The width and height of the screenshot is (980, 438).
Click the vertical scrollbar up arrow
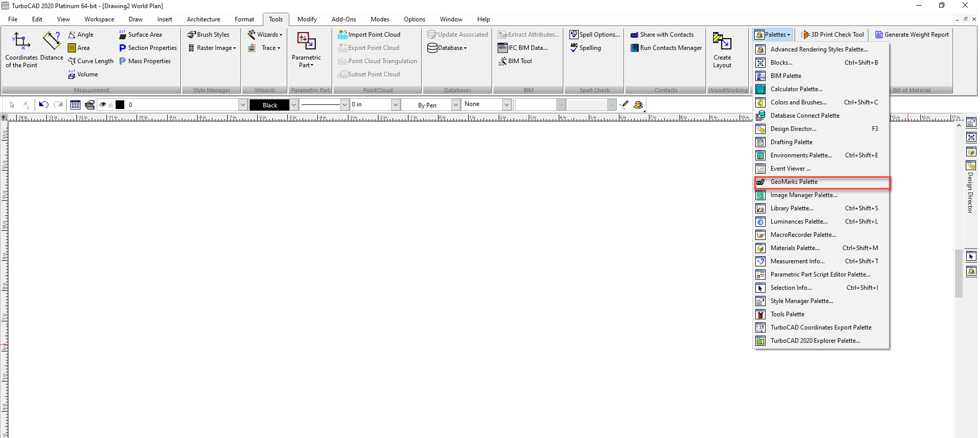[959, 125]
